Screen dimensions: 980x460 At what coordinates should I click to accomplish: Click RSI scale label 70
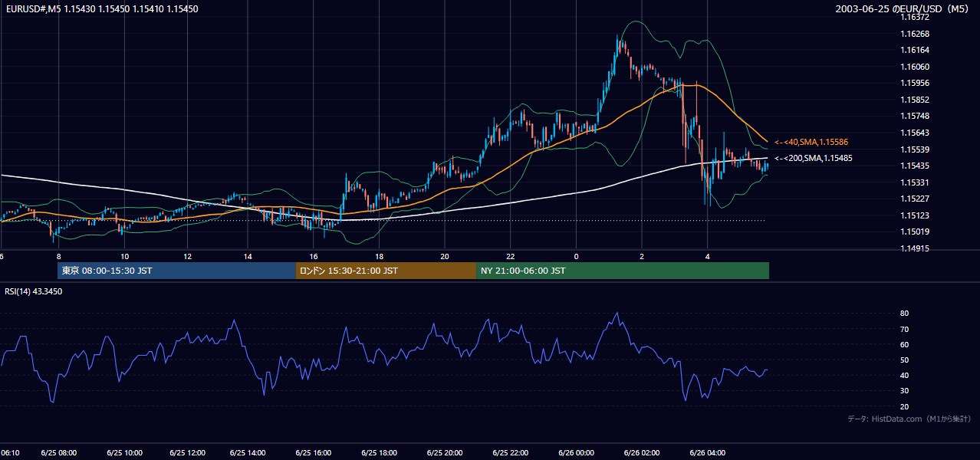(905, 329)
